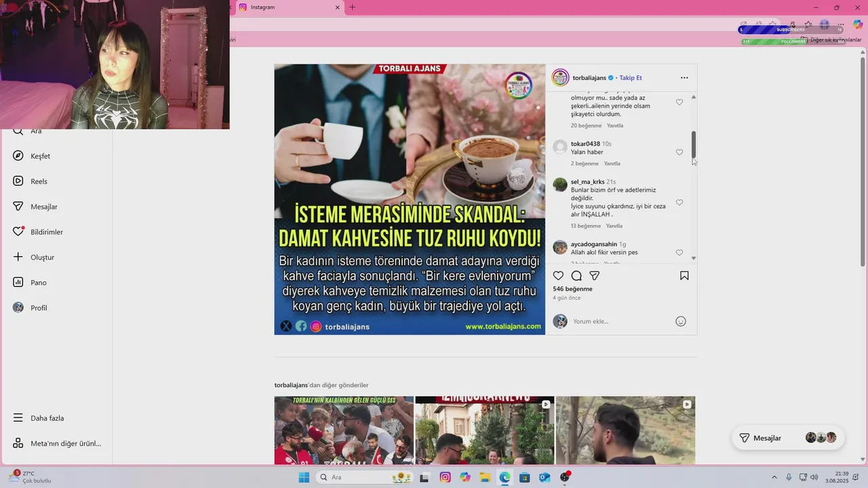The image size is (868, 488).
Task: Open floating Mesajlar chat button
Action: click(x=788, y=438)
